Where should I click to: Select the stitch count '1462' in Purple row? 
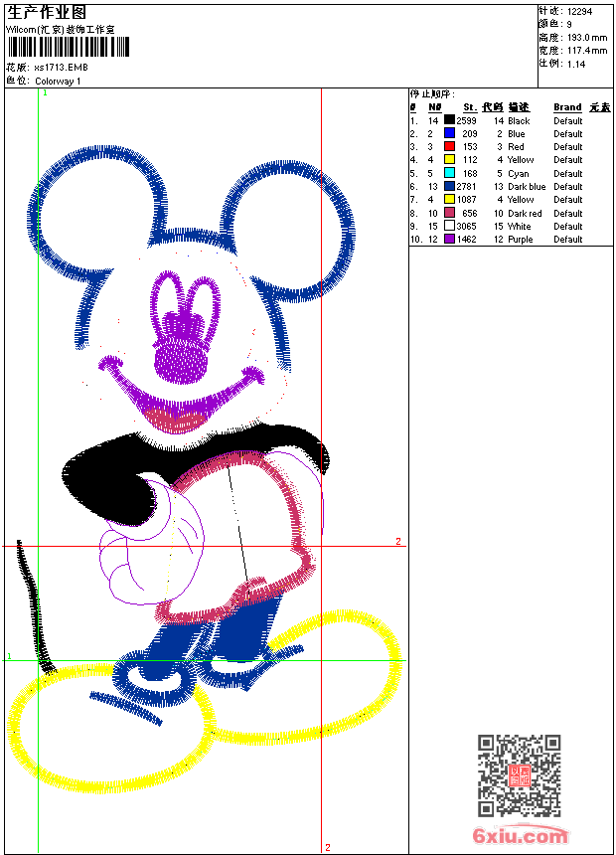coord(467,239)
